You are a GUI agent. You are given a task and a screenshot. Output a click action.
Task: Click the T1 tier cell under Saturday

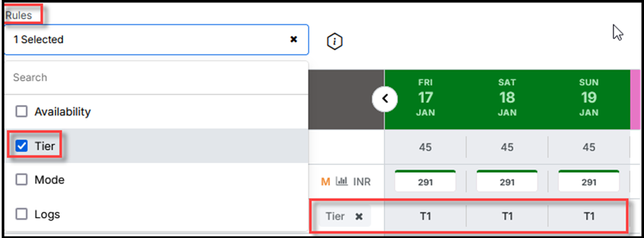(x=507, y=216)
